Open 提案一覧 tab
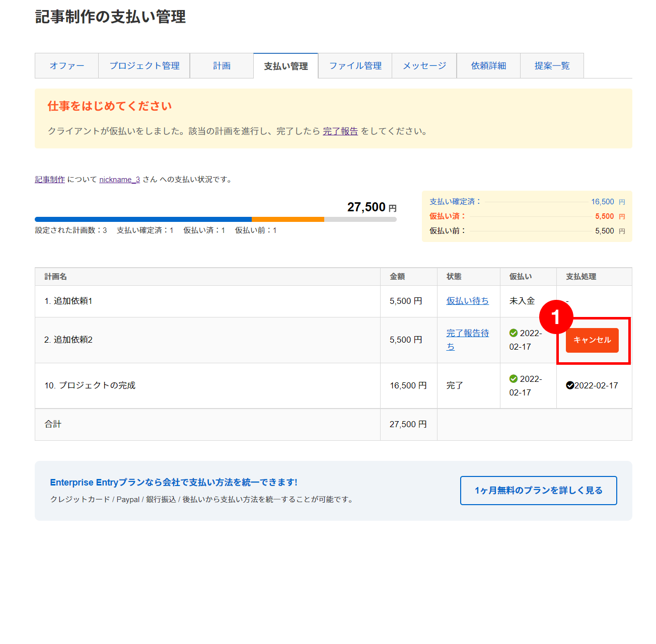656x644 pixels. click(x=552, y=66)
